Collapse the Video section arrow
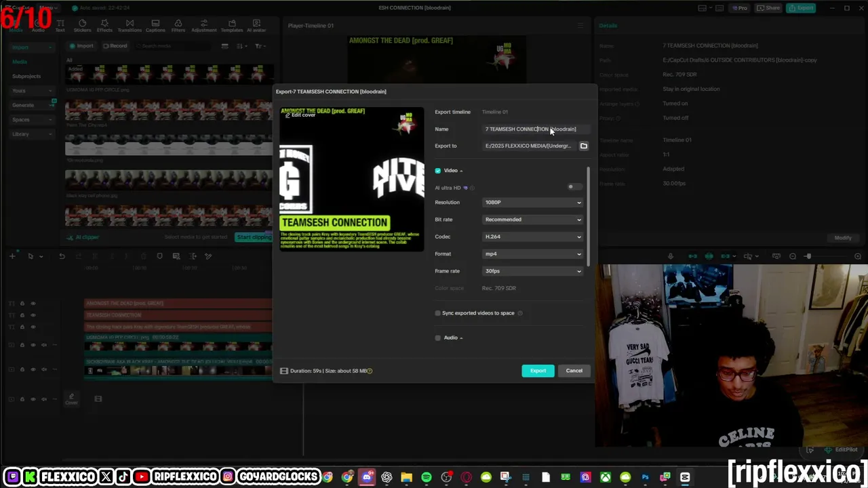 461,171
